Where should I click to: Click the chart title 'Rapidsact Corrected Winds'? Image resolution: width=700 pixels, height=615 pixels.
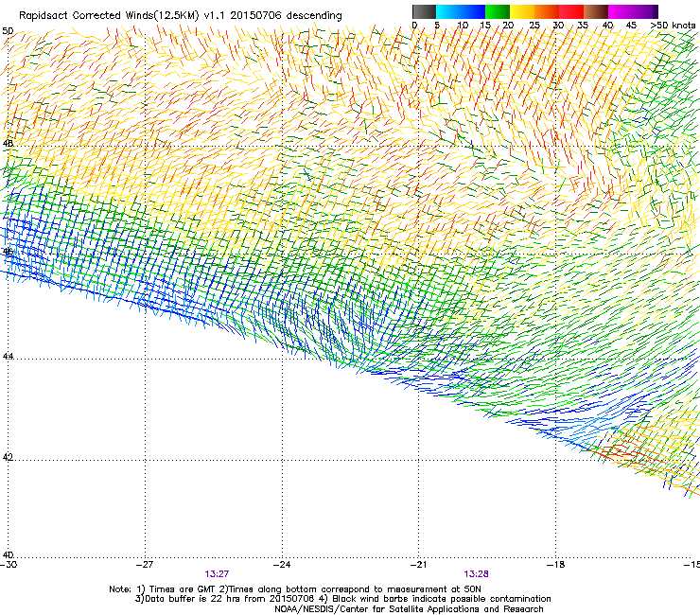tap(87, 15)
